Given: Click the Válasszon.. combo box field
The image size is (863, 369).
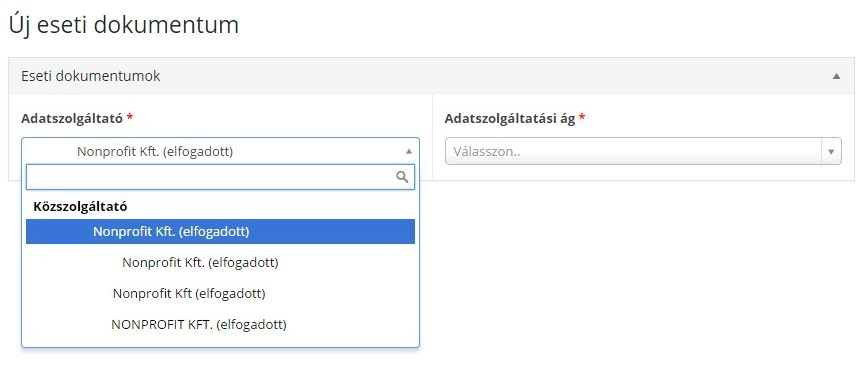Looking at the screenshot, I should [643, 151].
